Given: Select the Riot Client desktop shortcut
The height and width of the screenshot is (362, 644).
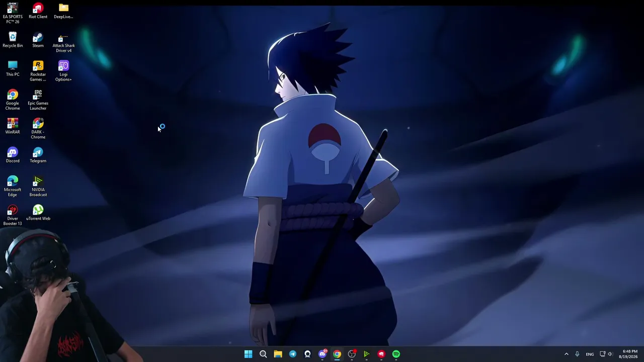Looking at the screenshot, I should pyautogui.click(x=38, y=11).
